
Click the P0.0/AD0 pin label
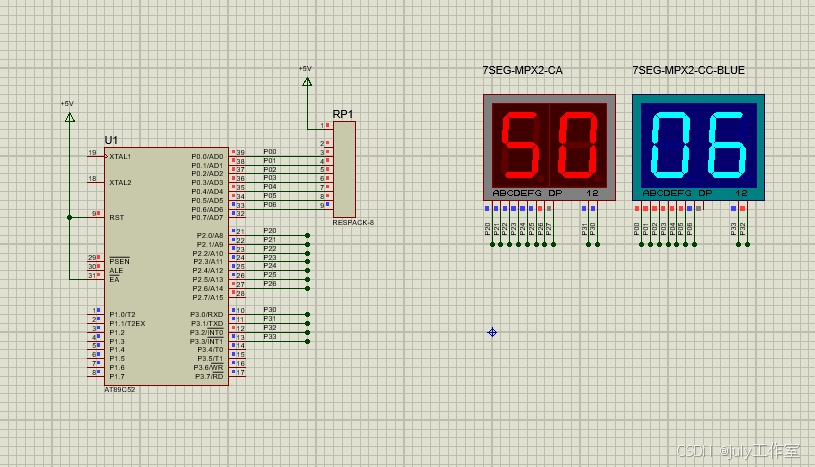tap(207, 157)
